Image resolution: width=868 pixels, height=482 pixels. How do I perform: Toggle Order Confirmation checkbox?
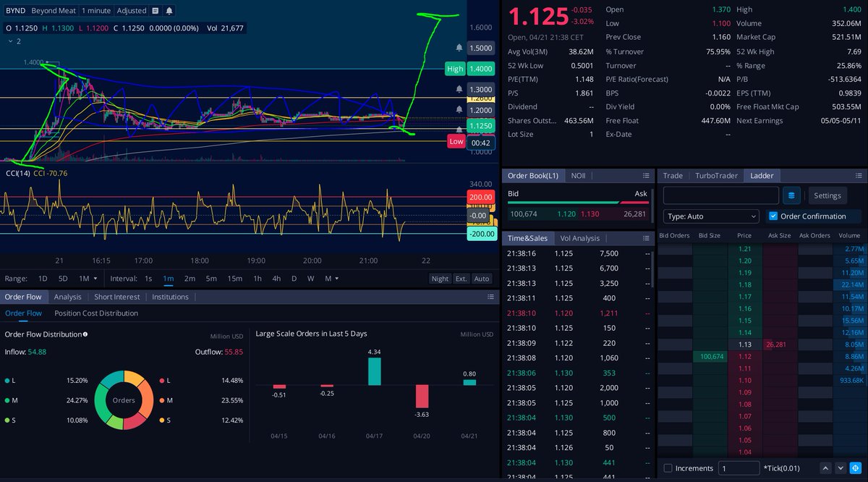(x=773, y=216)
